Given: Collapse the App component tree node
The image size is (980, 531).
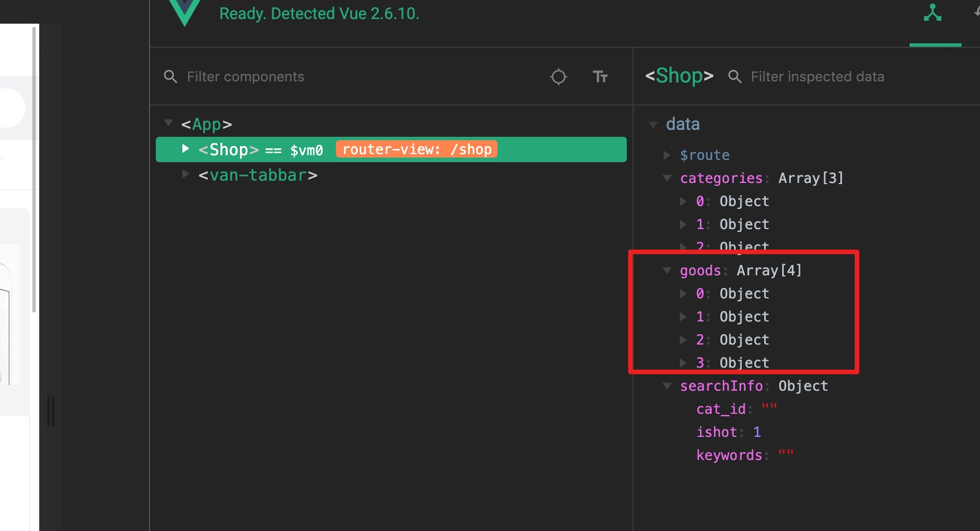Looking at the screenshot, I should 169,122.
